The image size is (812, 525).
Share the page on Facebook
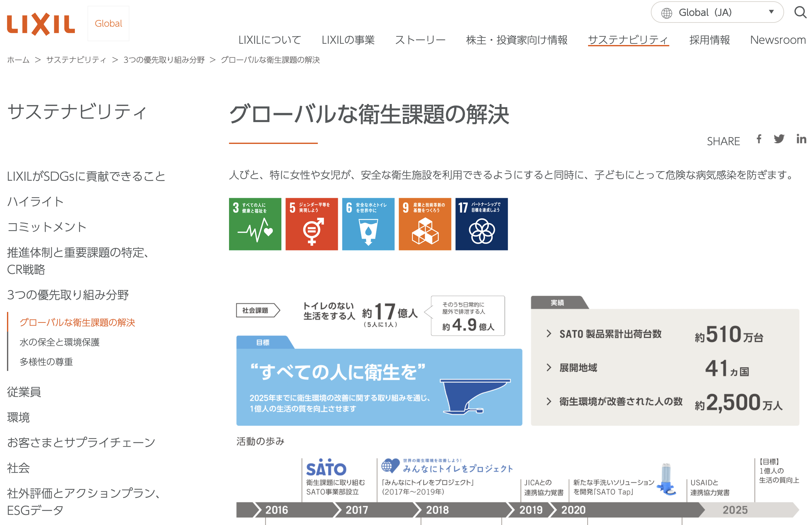tap(758, 139)
